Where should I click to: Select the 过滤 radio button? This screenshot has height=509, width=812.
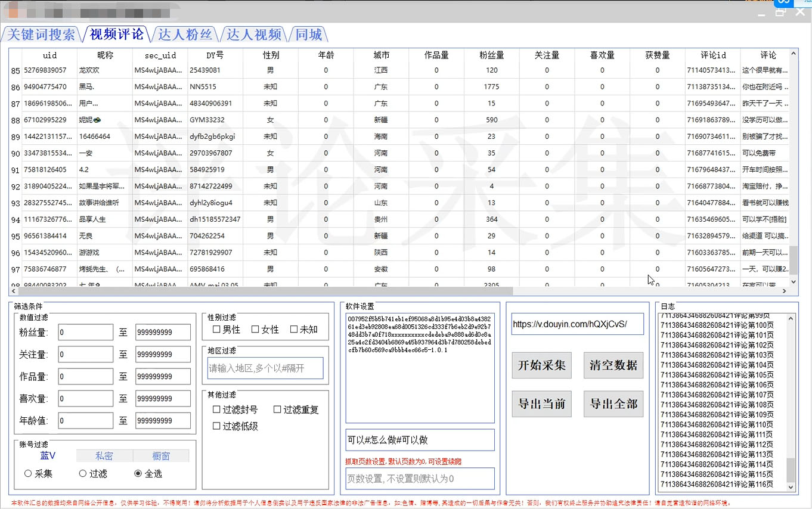pos(83,475)
